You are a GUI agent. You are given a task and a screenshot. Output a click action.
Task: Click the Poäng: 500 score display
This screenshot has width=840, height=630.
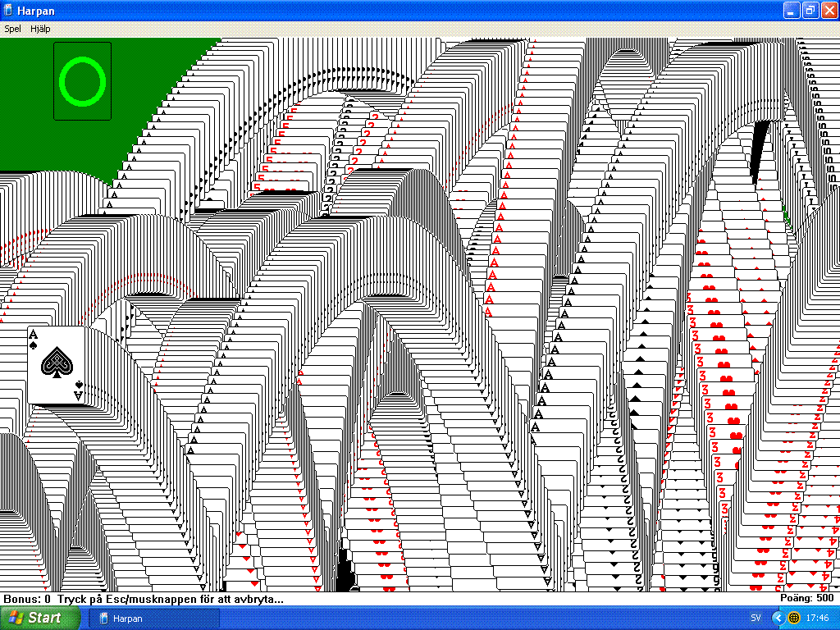tap(807, 598)
